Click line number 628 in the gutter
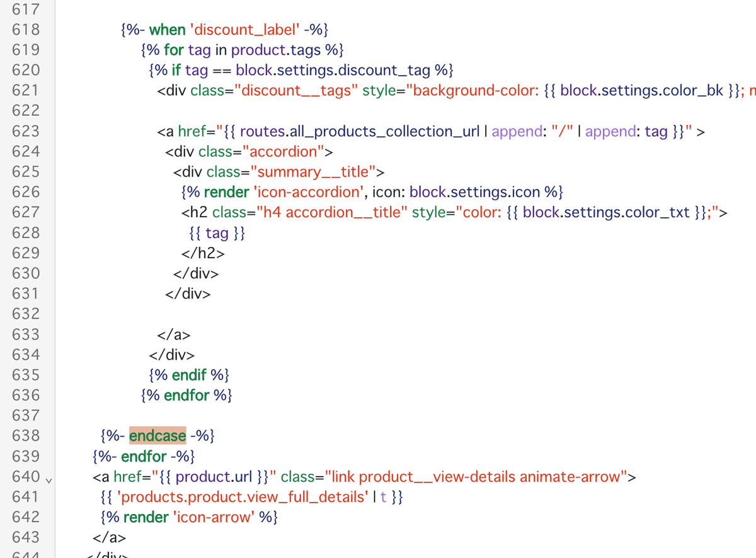 [x=26, y=233]
